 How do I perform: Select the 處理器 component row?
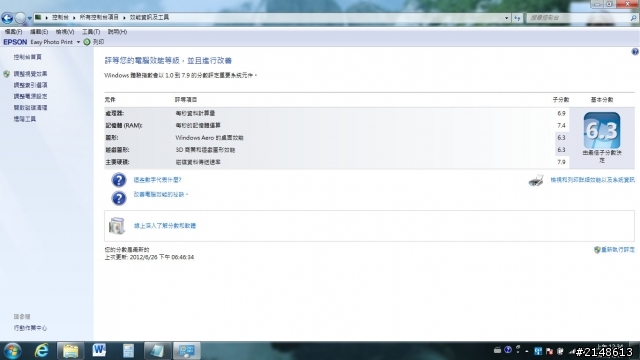click(337, 113)
